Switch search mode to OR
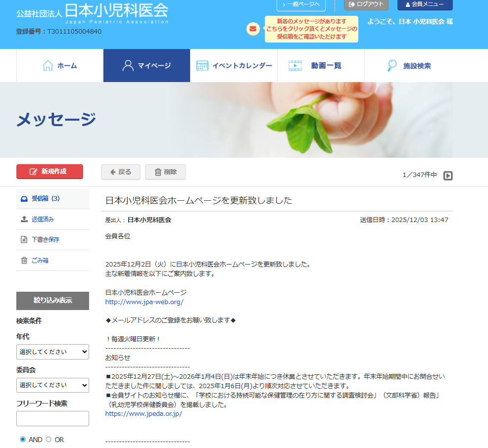This screenshot has height=448, width=488. (x=48, y=439)
